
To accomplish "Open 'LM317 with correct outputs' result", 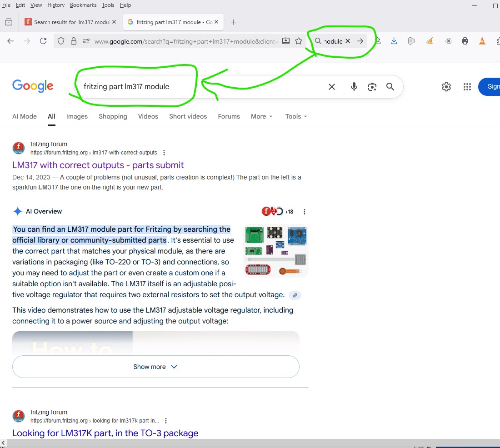I will [x=98, y=165].
